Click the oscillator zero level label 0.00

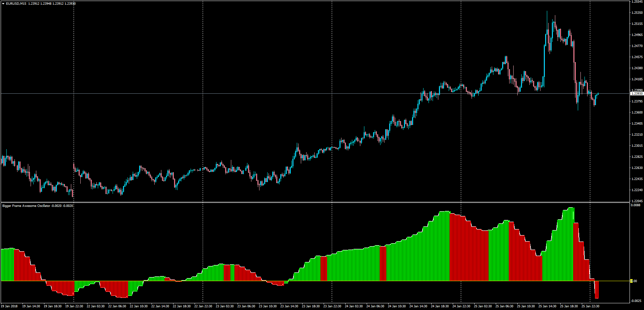point(634,281)
